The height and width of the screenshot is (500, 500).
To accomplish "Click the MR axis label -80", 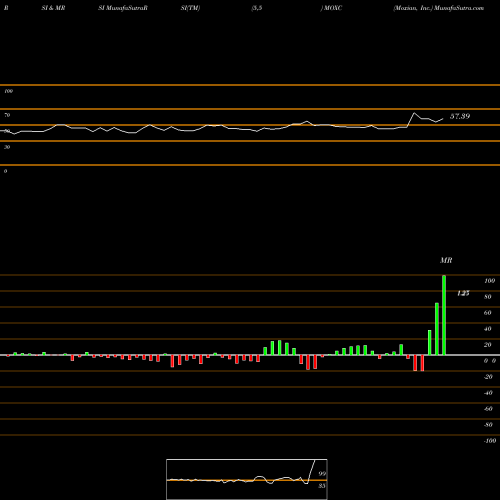I will click(x=488, y=425).
